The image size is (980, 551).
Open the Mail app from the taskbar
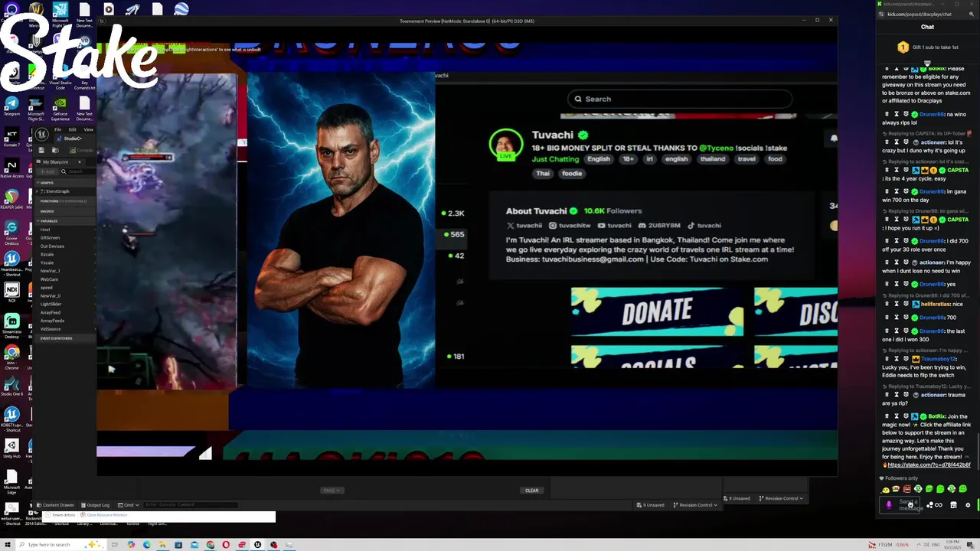coord(194,545)
